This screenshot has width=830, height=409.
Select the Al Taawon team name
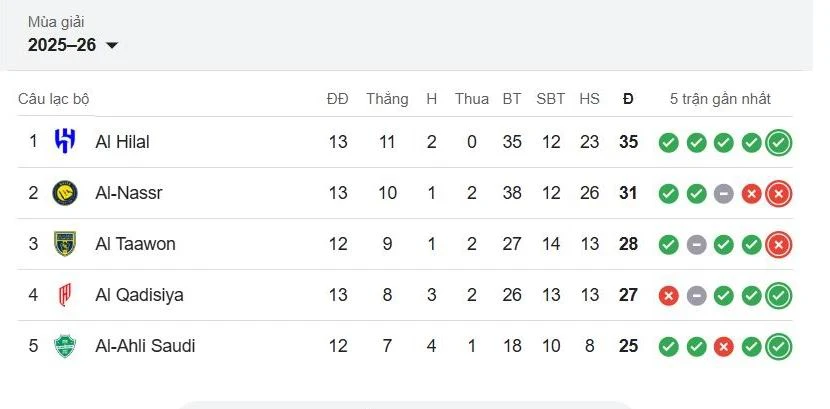click(x=135, y=244)
